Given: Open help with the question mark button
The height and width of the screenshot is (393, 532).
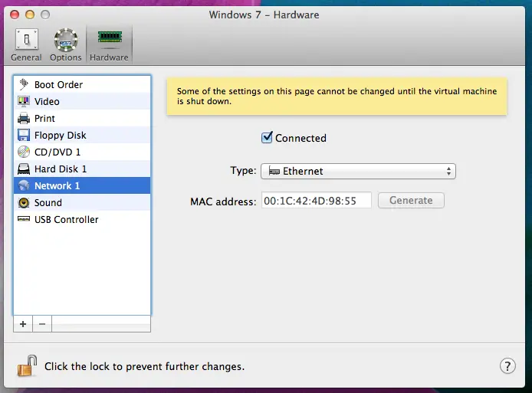Looking at the screenshot, I should [x=507, y=365].
